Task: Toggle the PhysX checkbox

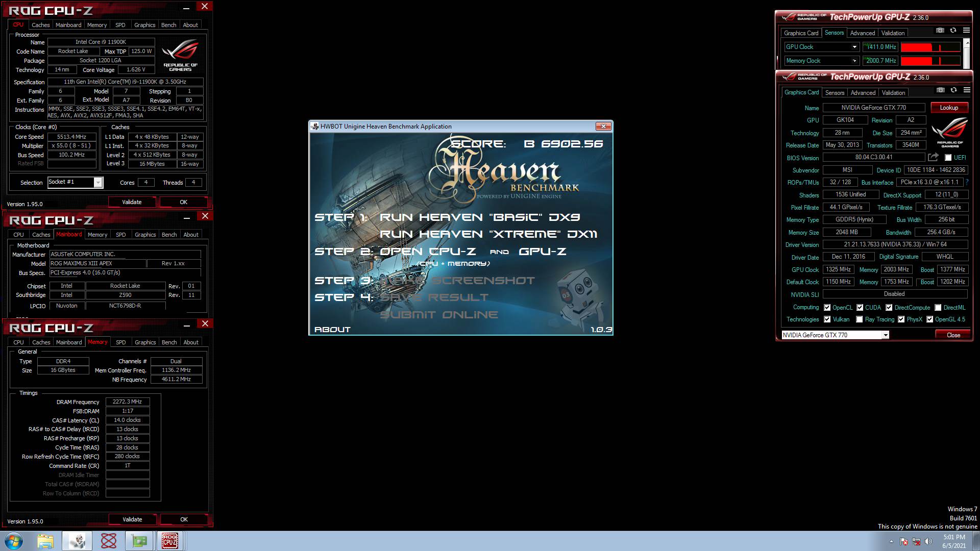Action: click(x=901, y=319)
